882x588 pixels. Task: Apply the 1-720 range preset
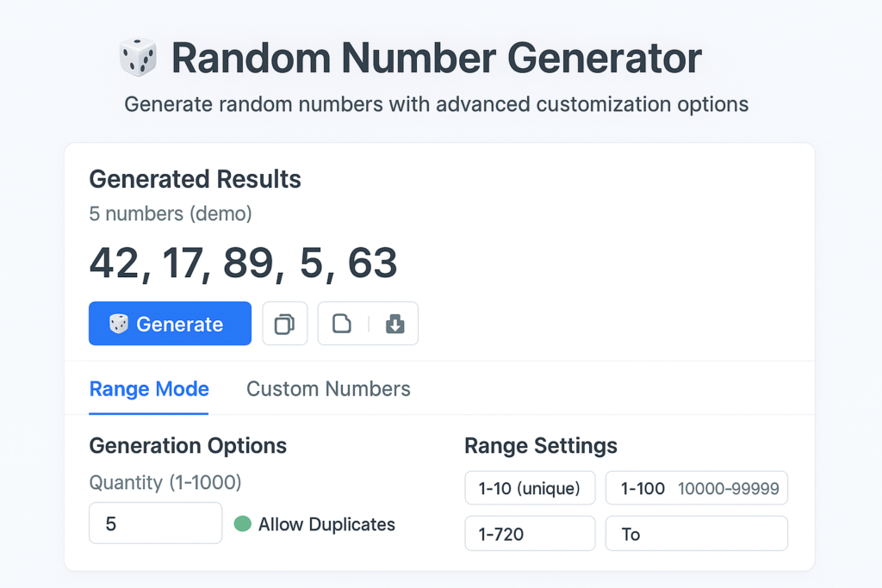pyautogui.click(x=530, y=533)
